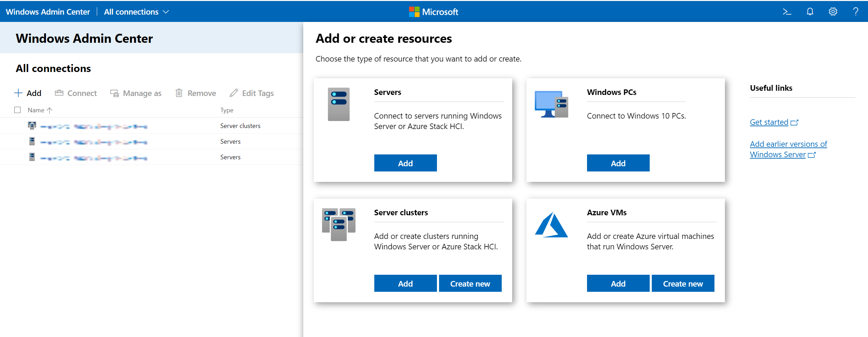Click Create new in Azure VMs card
Image resolution: width=868 pixels, height=337 pixels.
(x=683, y=283)
